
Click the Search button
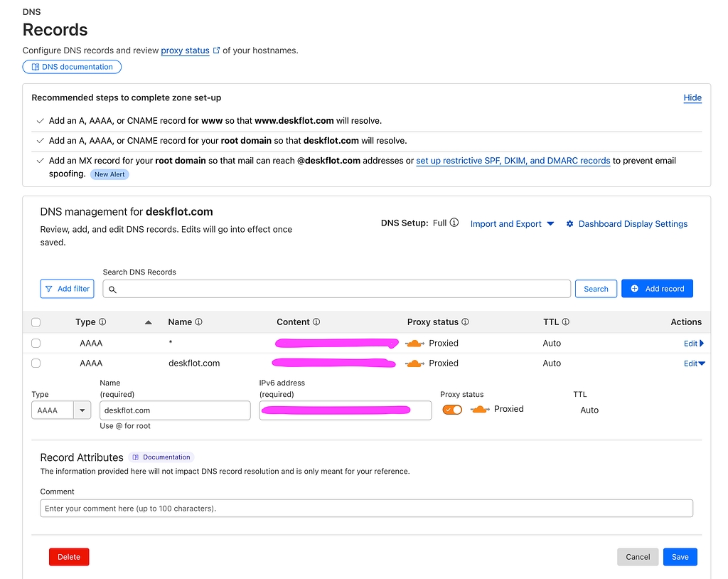[x=596, y=289]
